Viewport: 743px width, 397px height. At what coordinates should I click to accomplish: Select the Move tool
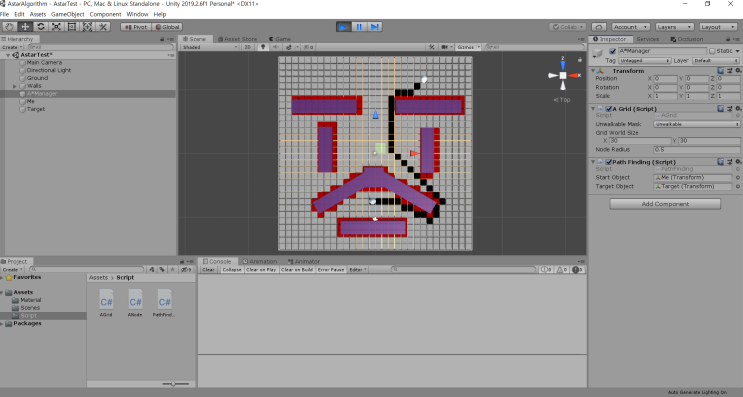[x=25, y=27]
